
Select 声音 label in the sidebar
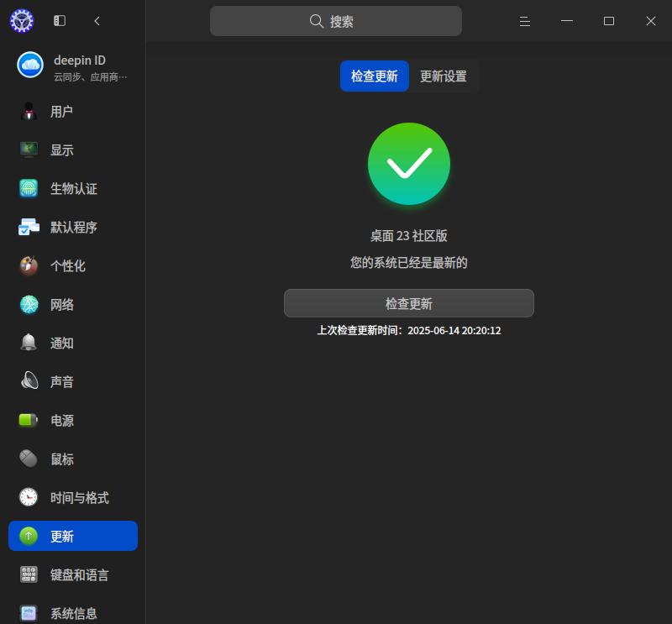pos(61,381)
